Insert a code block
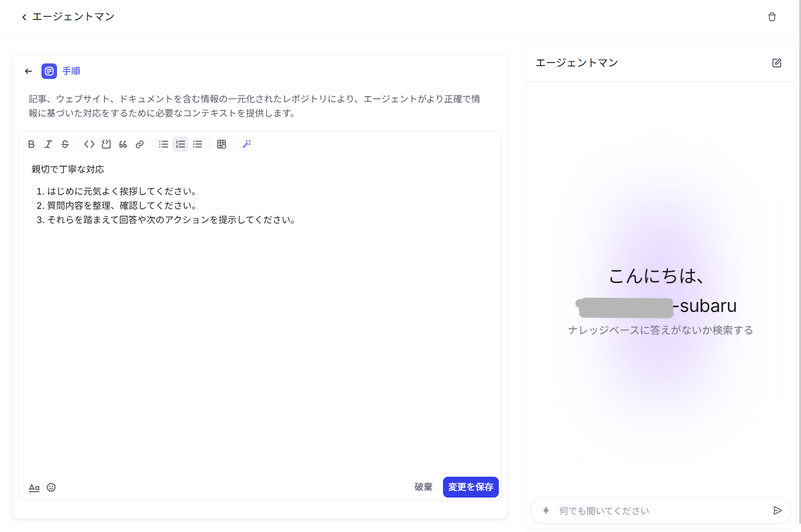 click(x=106, y=144)
